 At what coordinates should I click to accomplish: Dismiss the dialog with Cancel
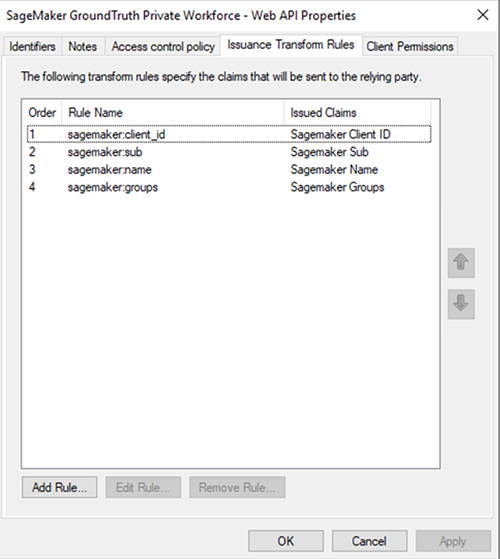pyautogui.click(x=369, y=541)
